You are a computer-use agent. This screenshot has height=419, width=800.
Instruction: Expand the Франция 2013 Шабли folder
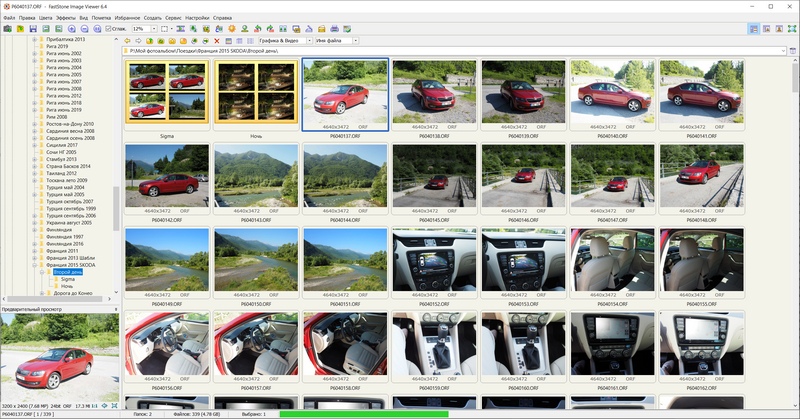pyautogui.click(x=34, y=258)
